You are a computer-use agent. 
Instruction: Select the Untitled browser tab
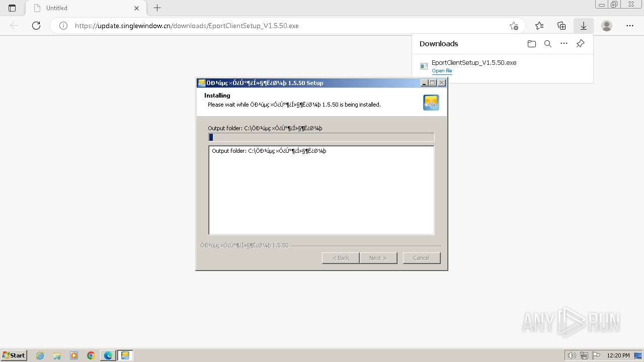(x=86, y=8)
